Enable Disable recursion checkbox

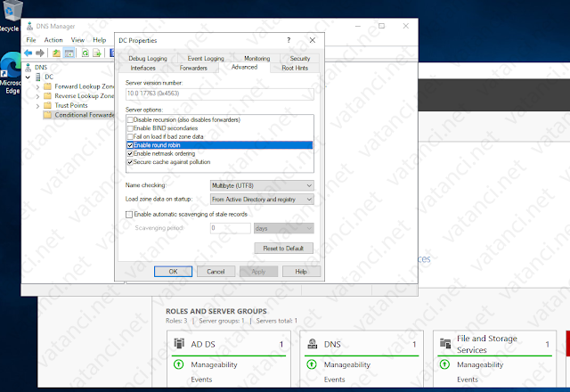click(x=130, y=119)
